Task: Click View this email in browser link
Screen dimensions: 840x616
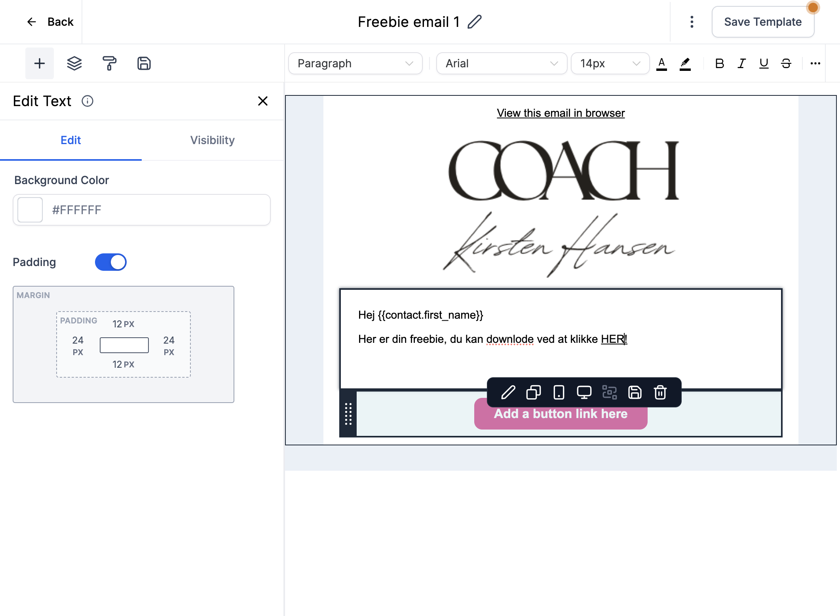Action: 561,113
